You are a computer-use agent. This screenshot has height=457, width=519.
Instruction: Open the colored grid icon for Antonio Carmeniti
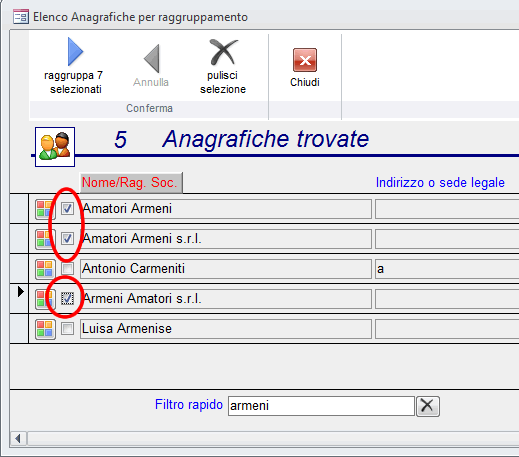tap(45, 269)
